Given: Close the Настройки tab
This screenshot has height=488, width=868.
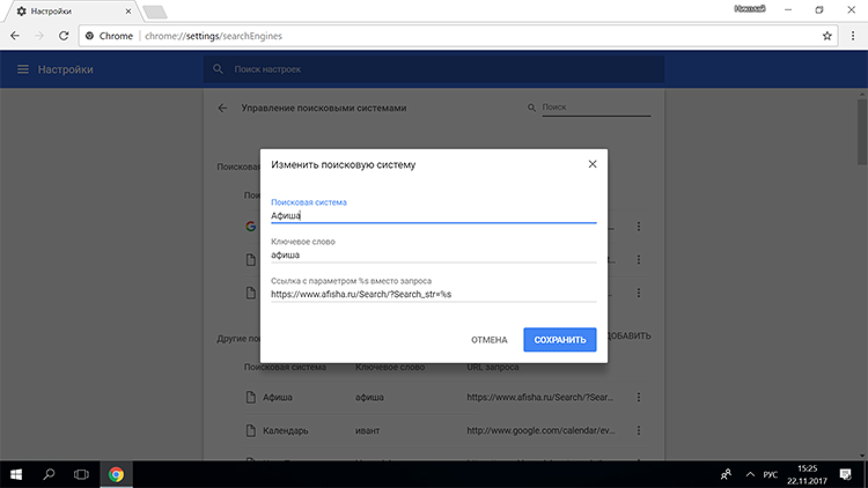Looking at the screenshot, I should (x=128, y=11).
